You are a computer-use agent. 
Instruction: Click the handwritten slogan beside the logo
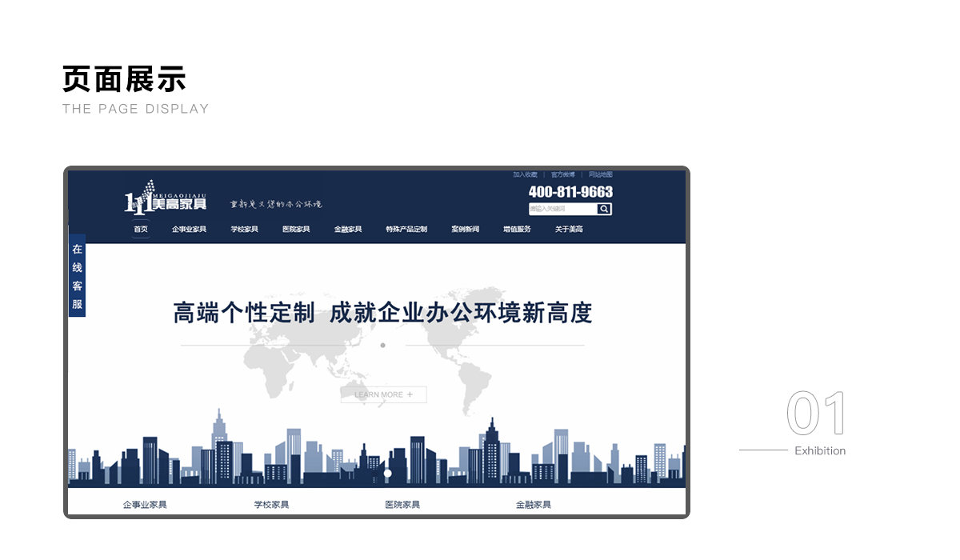(276, 204)
